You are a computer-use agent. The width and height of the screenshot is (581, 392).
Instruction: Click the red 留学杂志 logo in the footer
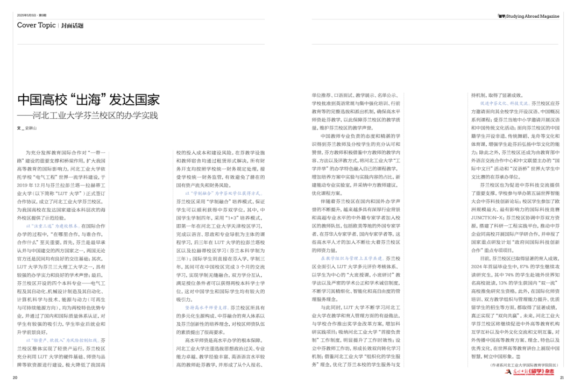click(x=530, y=372)
